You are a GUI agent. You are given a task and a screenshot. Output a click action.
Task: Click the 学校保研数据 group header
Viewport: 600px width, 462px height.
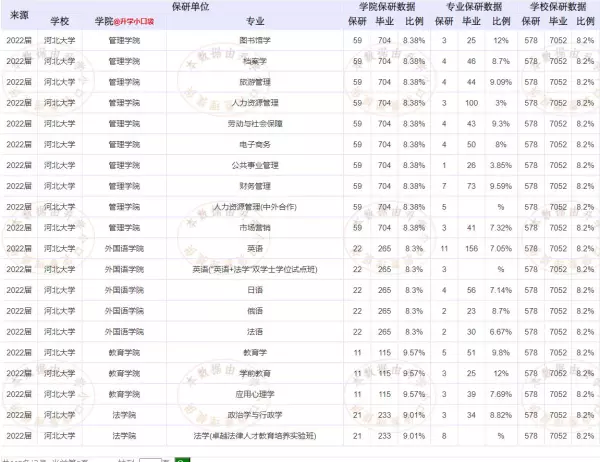(558, 7)
